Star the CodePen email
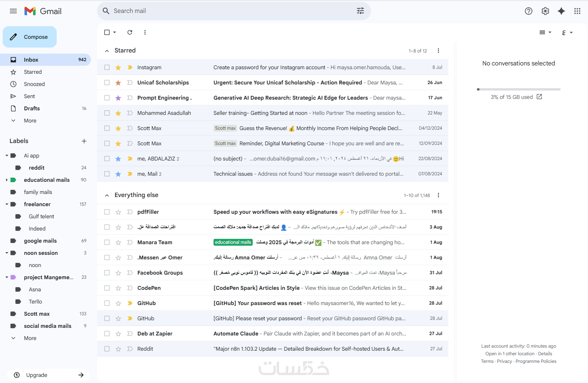Screen dimensions: 588x383 (x=118, y=288)
